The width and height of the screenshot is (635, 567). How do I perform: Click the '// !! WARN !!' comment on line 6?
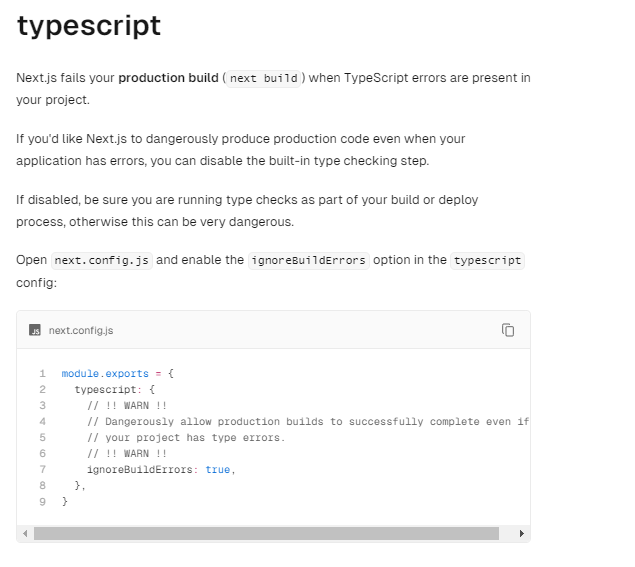127,454
